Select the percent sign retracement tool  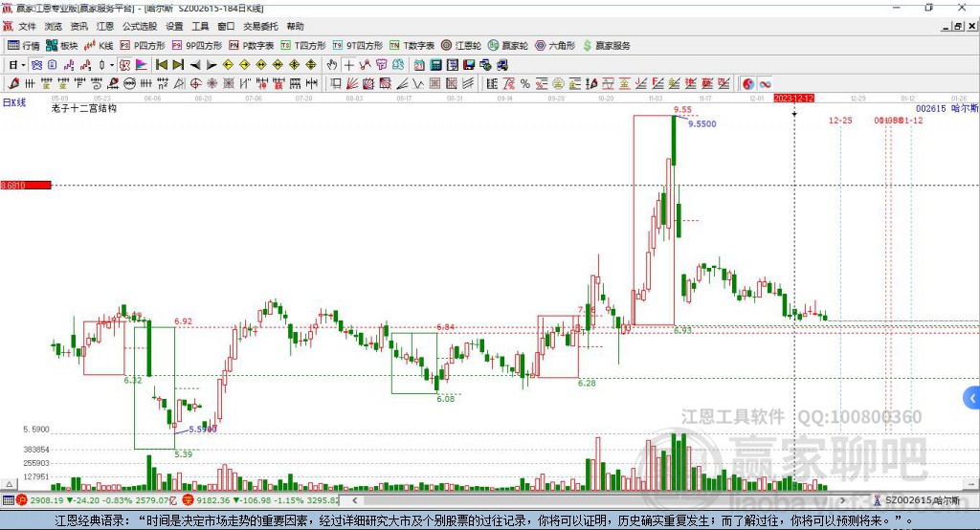pos(525,84)
